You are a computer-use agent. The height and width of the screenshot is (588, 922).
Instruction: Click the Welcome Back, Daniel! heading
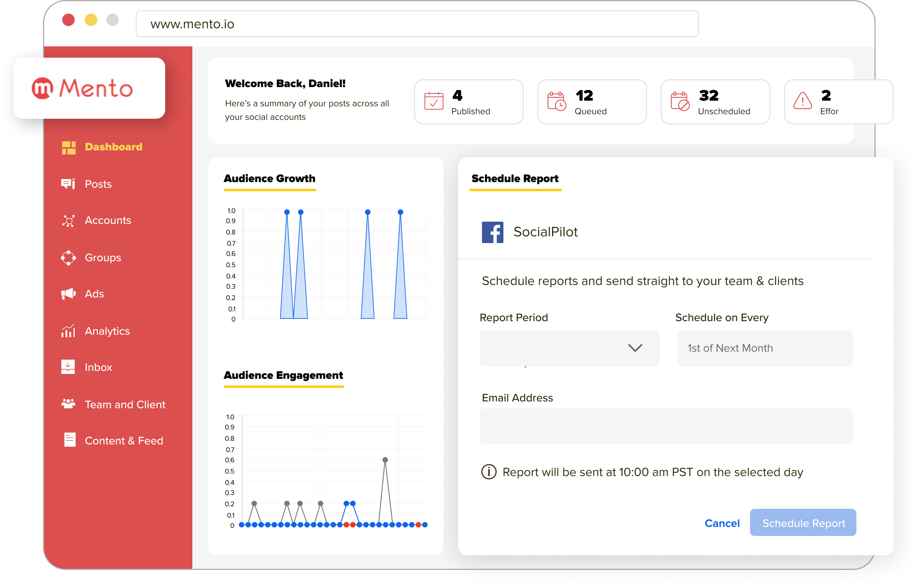[x=285, y=83]
